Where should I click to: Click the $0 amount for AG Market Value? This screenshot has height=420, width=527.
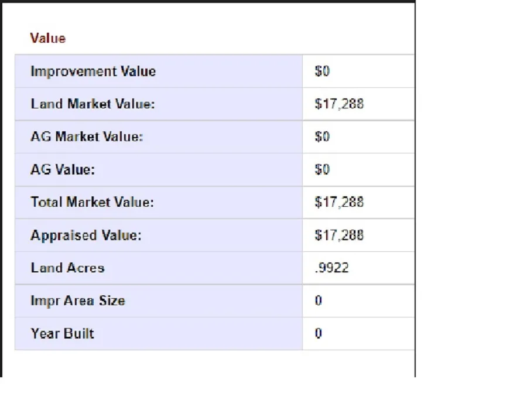coord(322,137)
